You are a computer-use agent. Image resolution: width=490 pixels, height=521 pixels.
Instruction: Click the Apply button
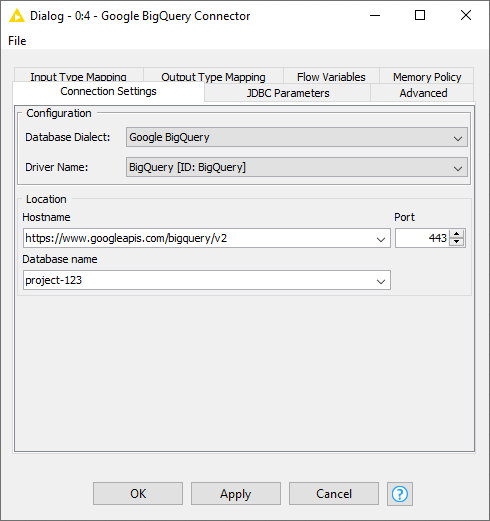pyautogui.click(x=236, y=494)
